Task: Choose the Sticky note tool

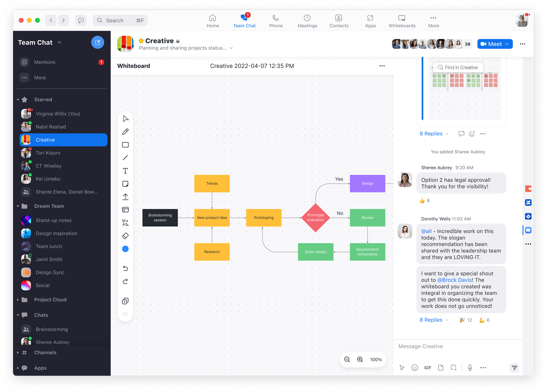Action: (125, 184)
